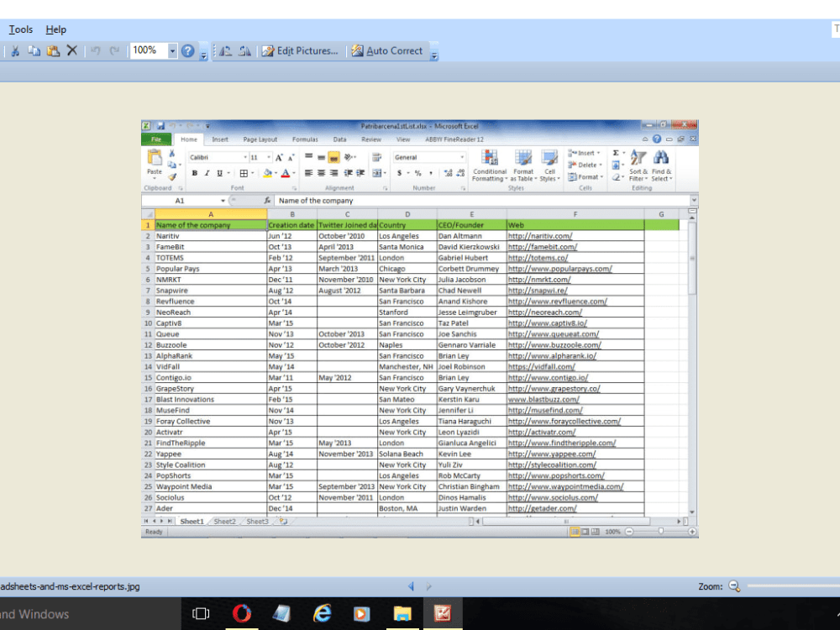840x630 pixels.
Task: Click the http://naritiv.com/ link in the spreadsheet
Action: pos(540,236)
